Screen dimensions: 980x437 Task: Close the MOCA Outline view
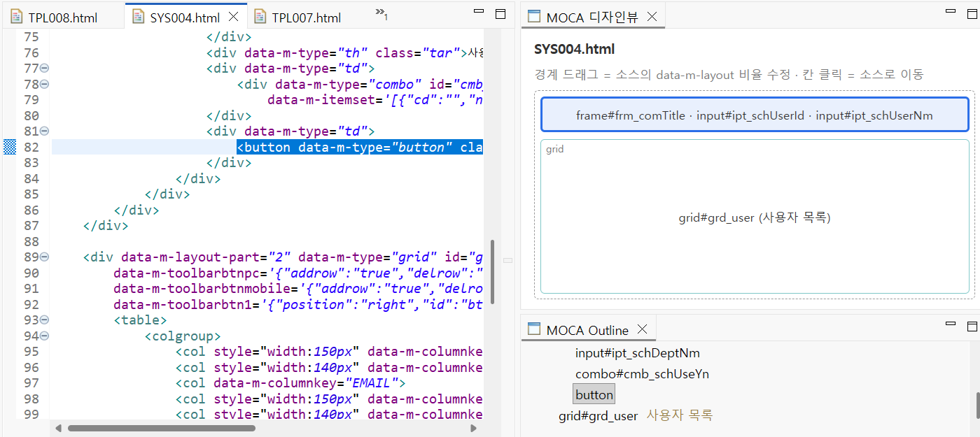click(642, 329)
